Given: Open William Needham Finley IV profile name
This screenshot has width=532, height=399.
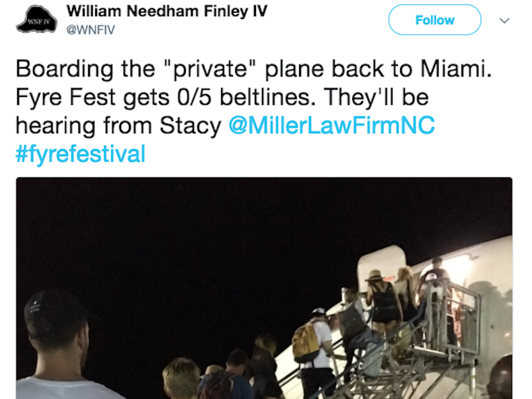Looking at the screenshot, I should click(x=166, y=12).
